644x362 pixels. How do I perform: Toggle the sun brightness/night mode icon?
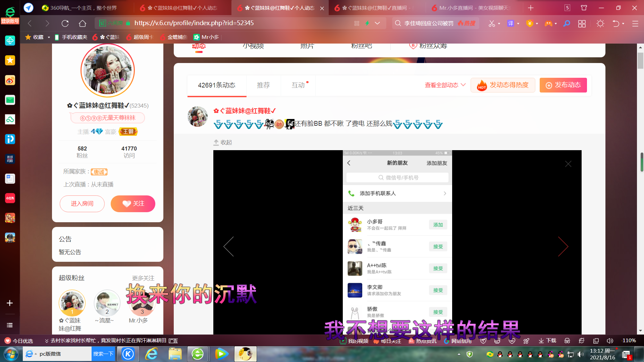600,23
